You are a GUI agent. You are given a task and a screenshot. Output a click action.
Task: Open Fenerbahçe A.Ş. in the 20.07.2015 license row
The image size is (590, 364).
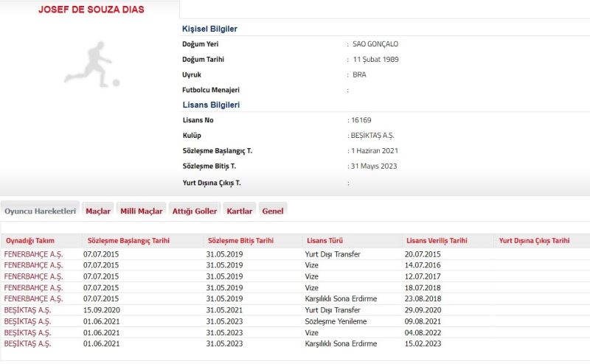[x=34, y=254]
